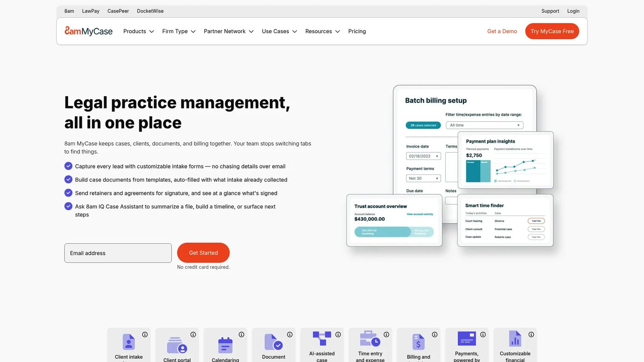Screen dimensions: 644x362
Task: Click the Get a Demo link
Action: tap(502, 31)
